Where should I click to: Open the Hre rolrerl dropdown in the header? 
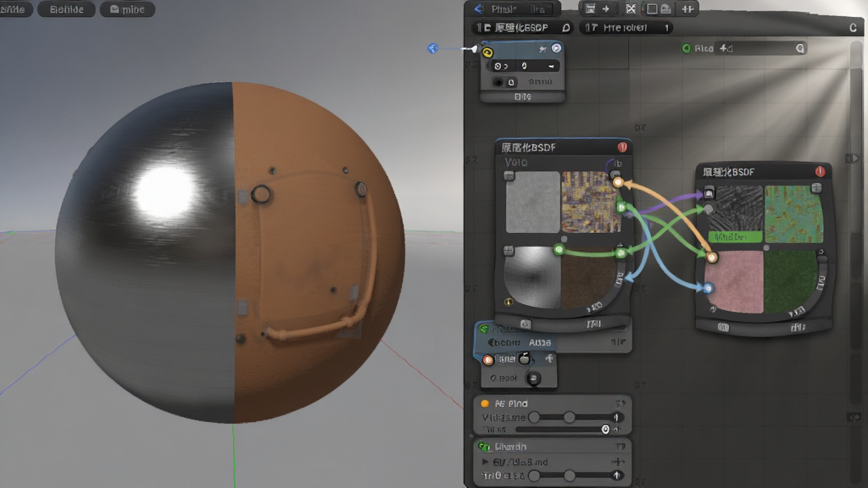[626, 27]
